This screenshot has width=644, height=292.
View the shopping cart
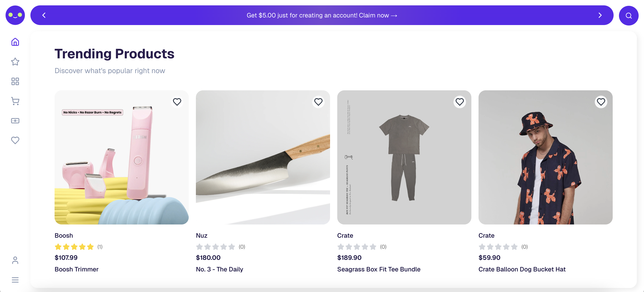pos(15,101)
